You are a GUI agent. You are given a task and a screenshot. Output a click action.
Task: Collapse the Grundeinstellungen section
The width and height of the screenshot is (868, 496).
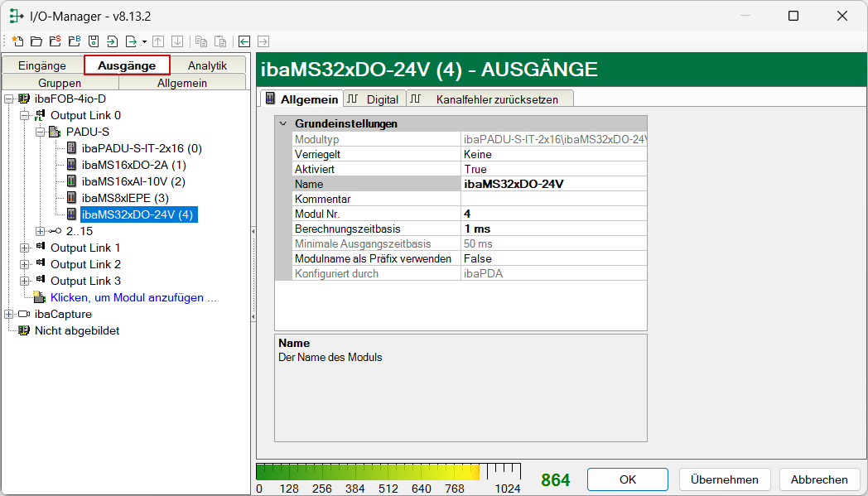click(x=283, y=123)
